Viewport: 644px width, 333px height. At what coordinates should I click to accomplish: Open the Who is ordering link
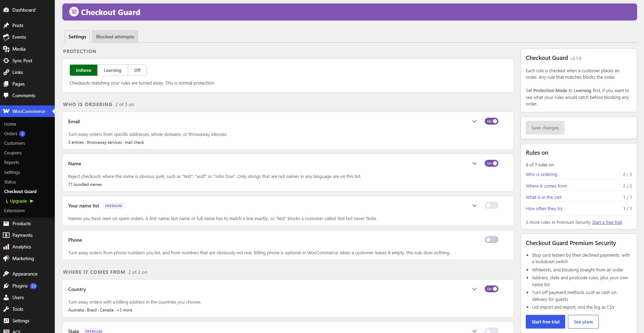(542, 174)
